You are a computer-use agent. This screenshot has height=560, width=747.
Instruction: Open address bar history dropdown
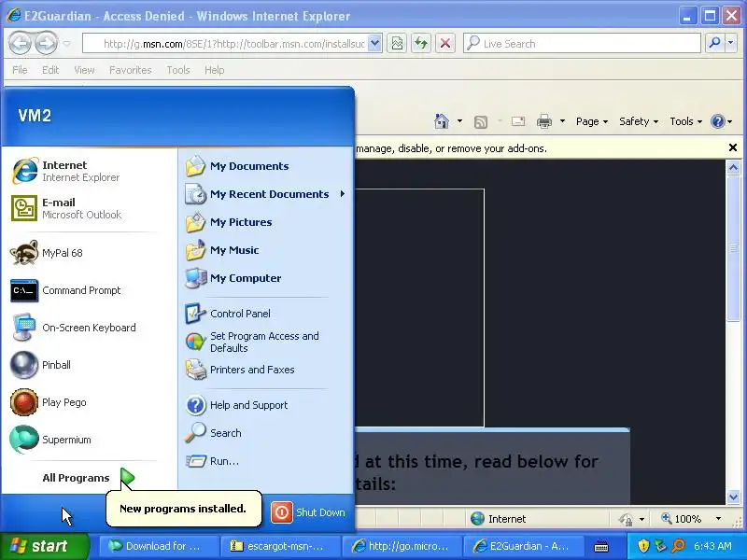point(375,44)
